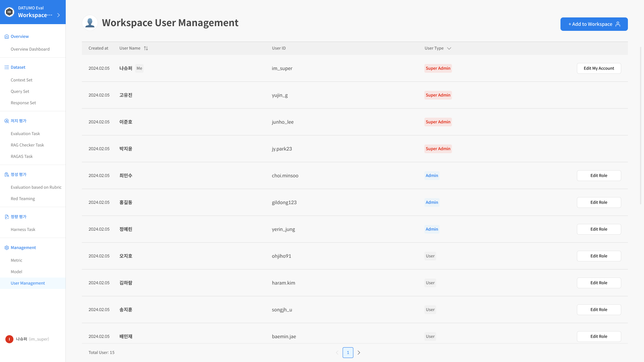Click the user avatar beside page title

tap(90, 23)
